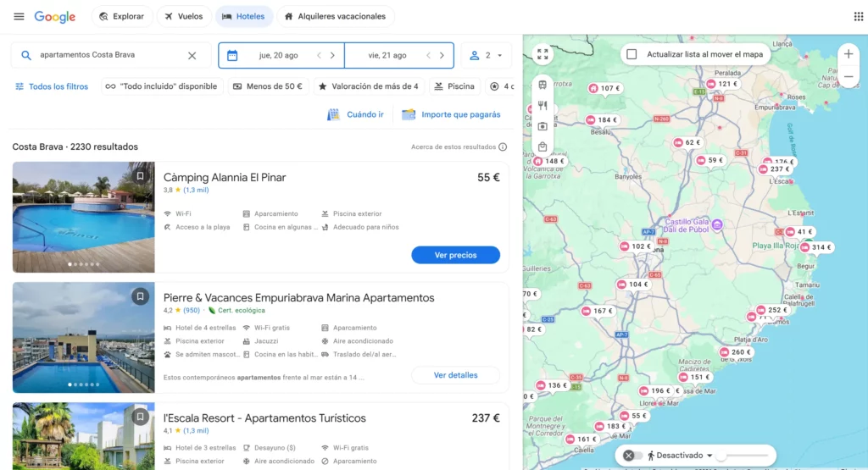Zoom in on the map
Viewport: 868px width, 470px height.
[849, 54]
